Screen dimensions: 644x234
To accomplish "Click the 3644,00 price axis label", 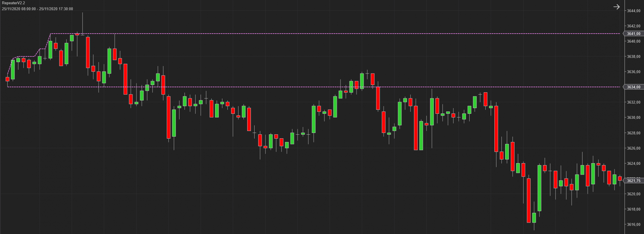I will [634, 11].
